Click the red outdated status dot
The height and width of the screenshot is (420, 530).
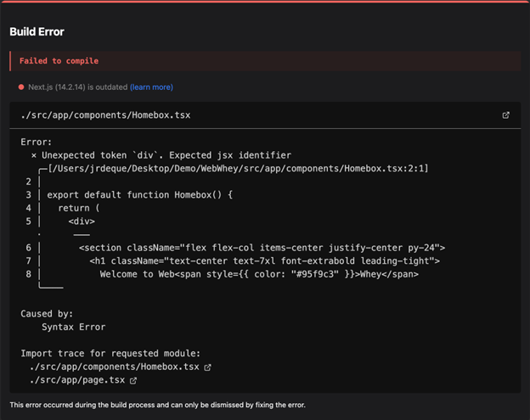click(x=21, y=87)
